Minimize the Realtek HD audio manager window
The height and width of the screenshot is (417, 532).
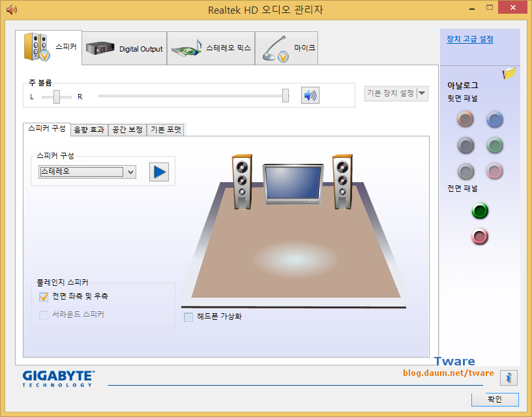click(x=471, y=8)
